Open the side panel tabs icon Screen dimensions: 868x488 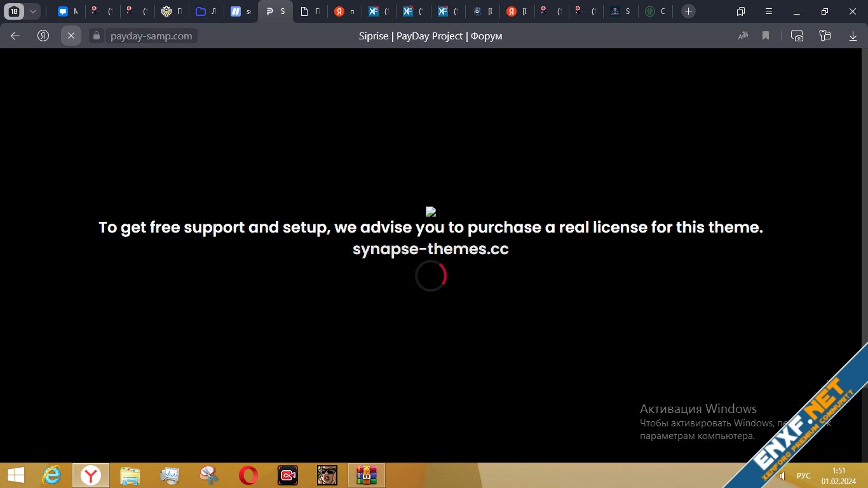coord(741,11)
